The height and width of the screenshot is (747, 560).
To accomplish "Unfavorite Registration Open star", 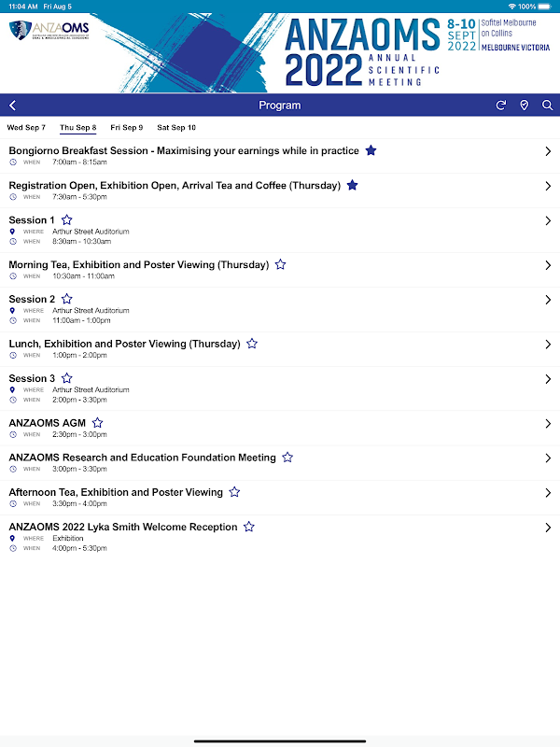I will click(353, 185).
